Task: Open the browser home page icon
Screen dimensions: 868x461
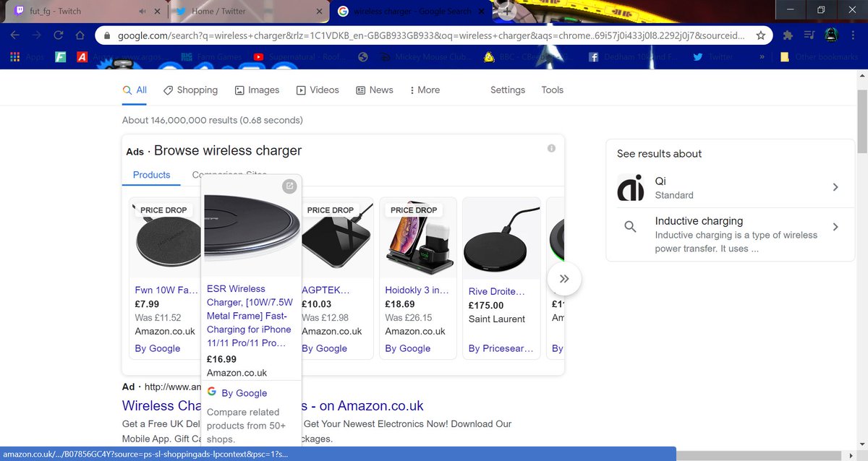Action: click(80, 35)
